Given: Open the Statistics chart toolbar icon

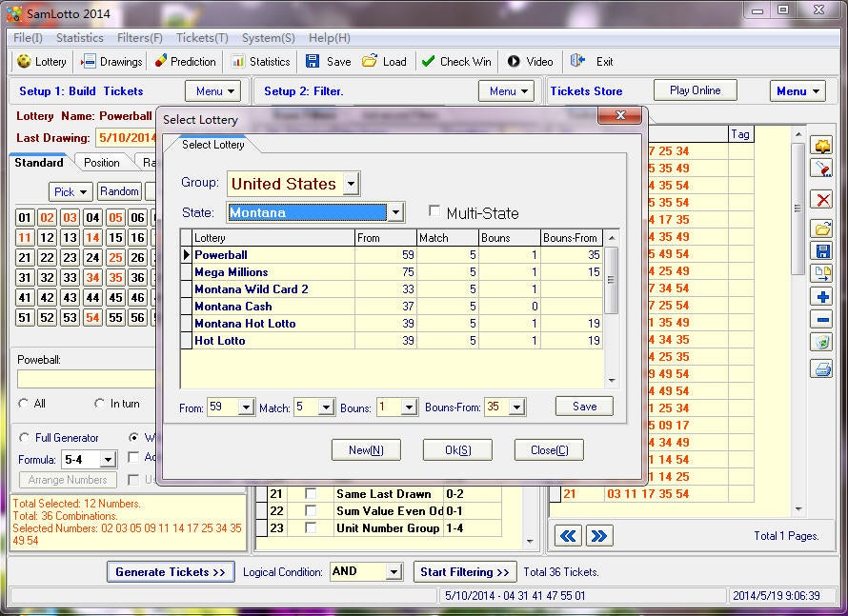Looking at the screenshot, I should tap(237, 61).
